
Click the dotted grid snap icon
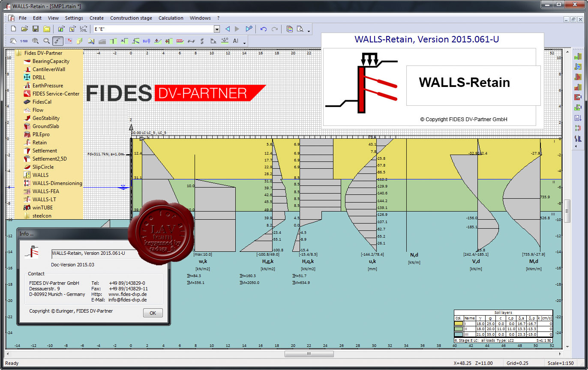69,41
